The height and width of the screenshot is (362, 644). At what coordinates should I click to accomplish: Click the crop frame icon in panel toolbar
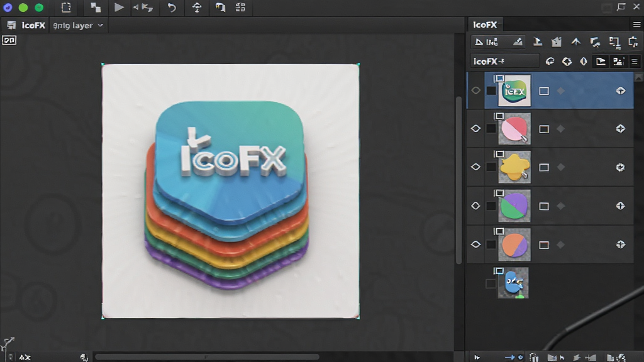point(614,42)
